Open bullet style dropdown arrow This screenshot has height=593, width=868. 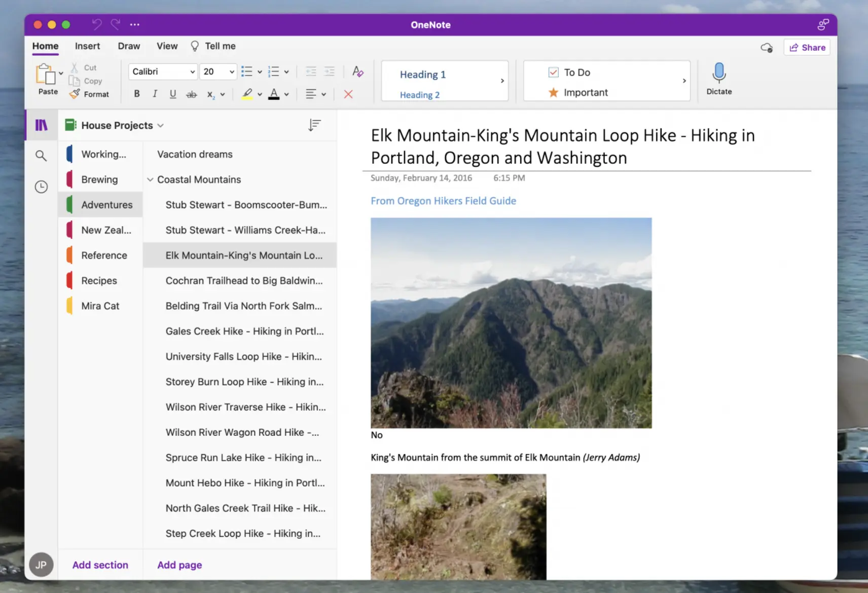click(260, 72)
